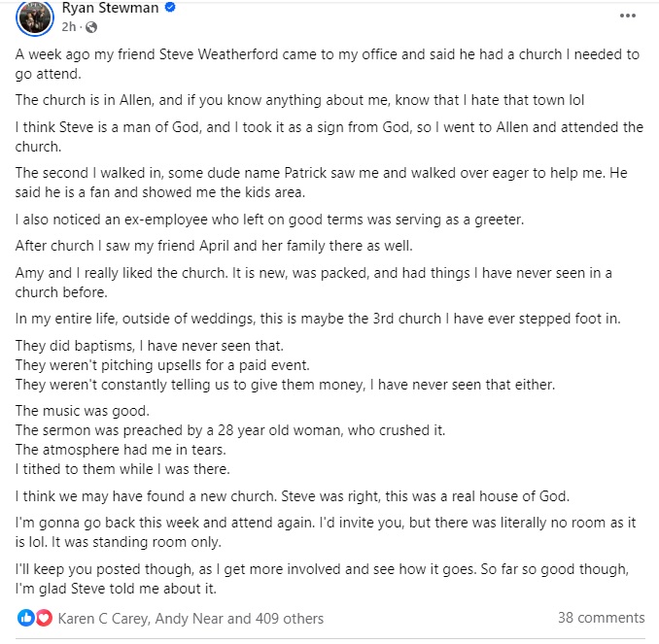Click the line about friend April's family
This screenshot has width=659, height=644.
[214, 246]
